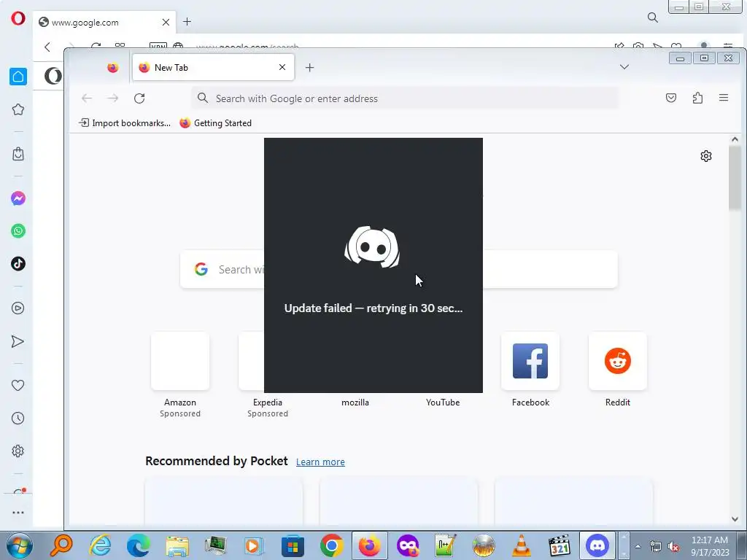The height and width of the screenshot is (560, 747).
Task: Open Firefox Extensions puzzle icon
Action: [697, 98]
